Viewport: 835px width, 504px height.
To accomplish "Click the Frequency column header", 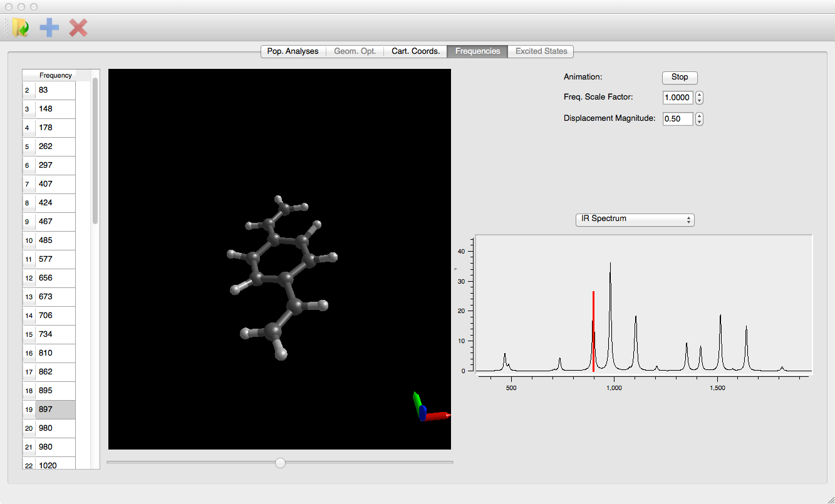I will [x=56, y=75].
